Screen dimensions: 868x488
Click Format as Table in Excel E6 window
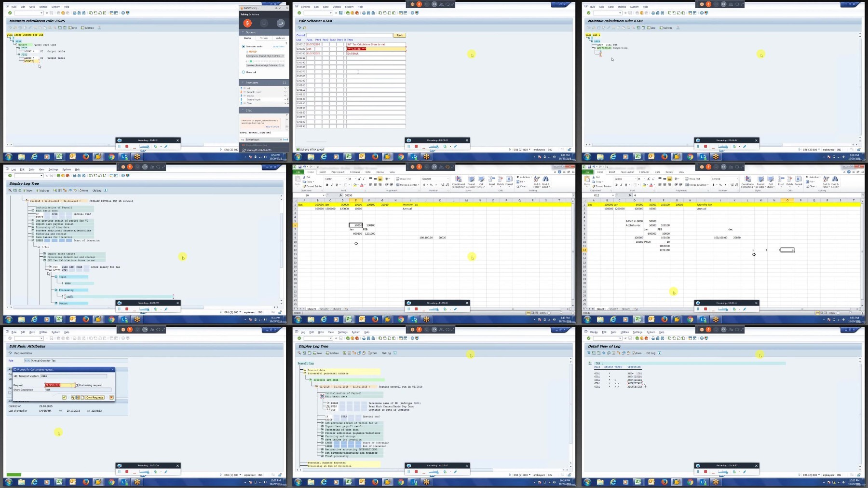[471, 182]
